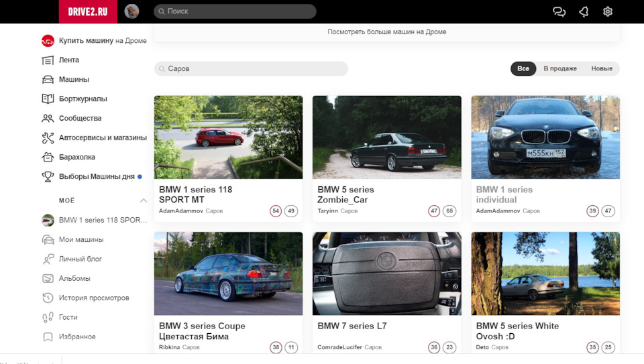The width and height of the screenshot is (644, 364).
Task: Click the Бортжурналы book icon
Action: click(48, 99)
